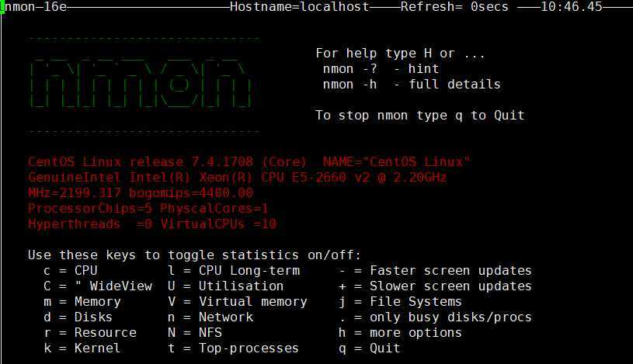The width and height of the screenshot is (633, 364).
Task: Select the 'd = Disks' line
Action: pyautogui.click(x=78, y=317)
